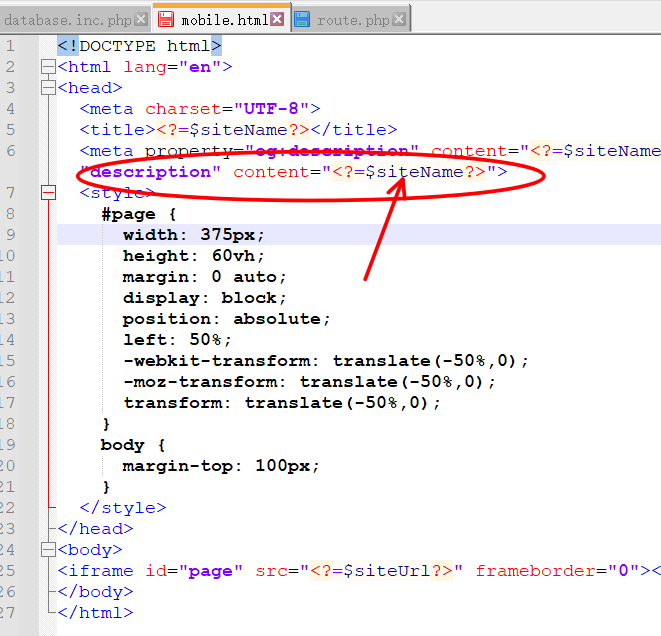Viewport: 661px width, 636px height.
Task: Click line number 9 in the margin
Action: tap(10, 235)
